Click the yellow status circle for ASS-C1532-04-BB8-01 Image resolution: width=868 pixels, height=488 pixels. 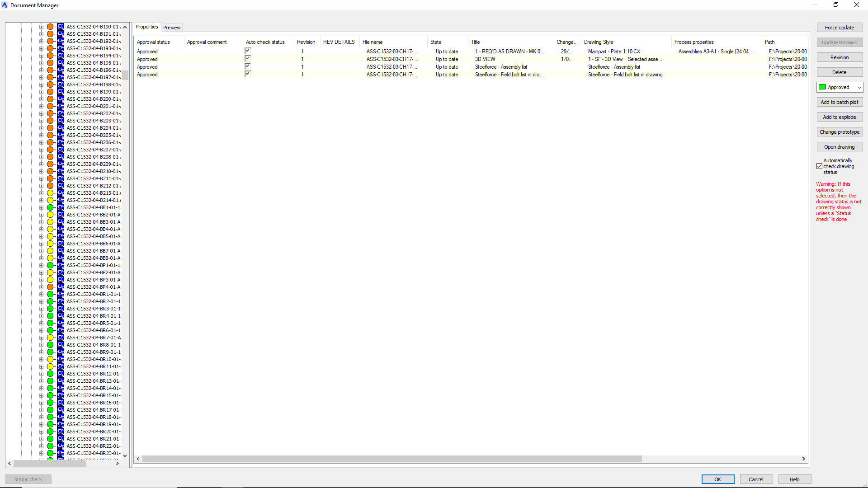point(50,258)
